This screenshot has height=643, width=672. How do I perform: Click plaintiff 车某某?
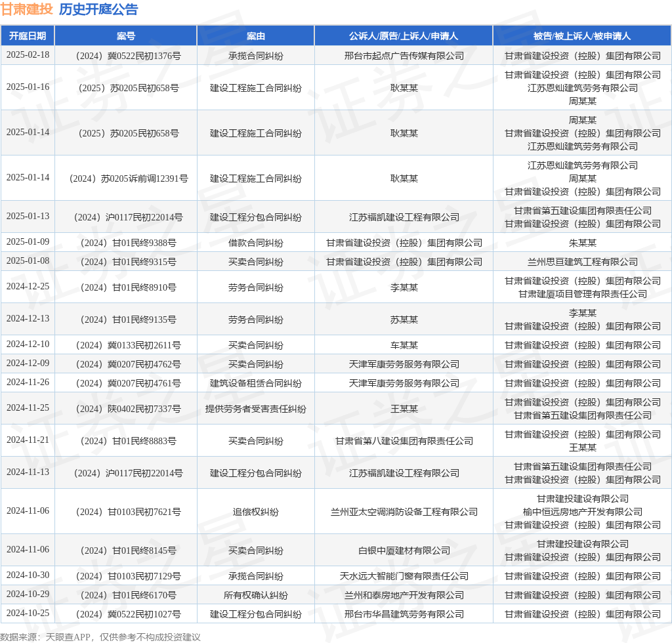[x=404, y=346]
